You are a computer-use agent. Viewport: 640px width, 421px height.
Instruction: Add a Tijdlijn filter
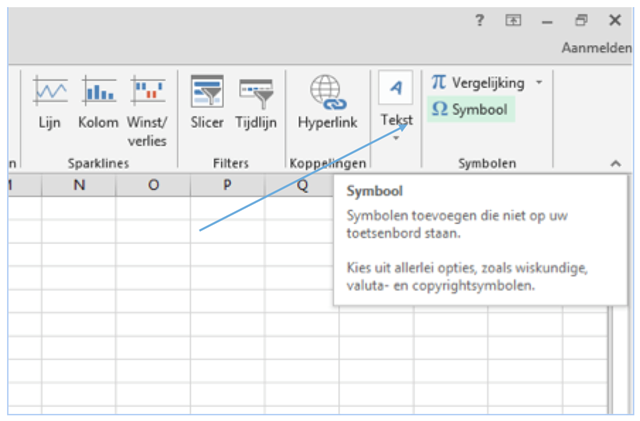256,103
